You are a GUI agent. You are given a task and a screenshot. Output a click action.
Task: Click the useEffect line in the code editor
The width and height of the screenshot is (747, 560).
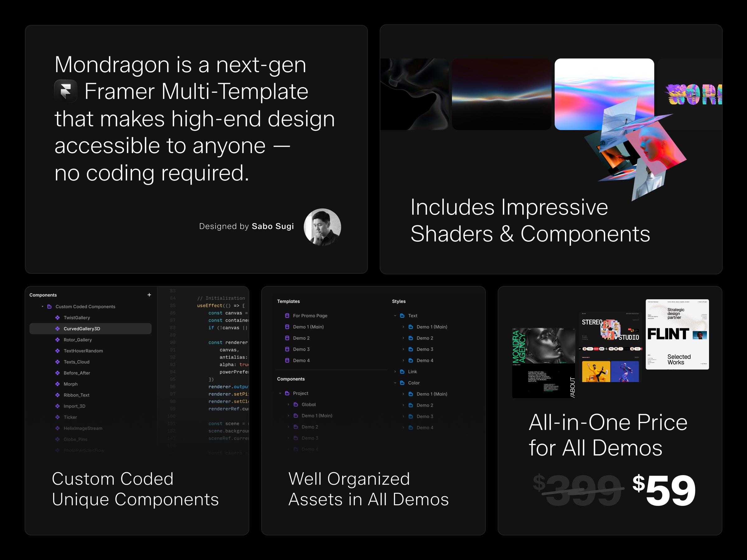[221, 306]
